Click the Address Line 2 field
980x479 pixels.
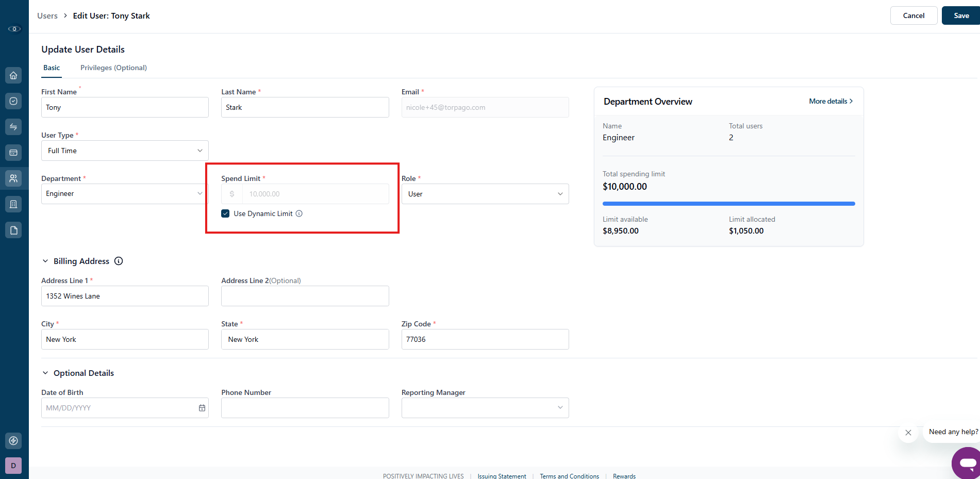pos(305,296)
